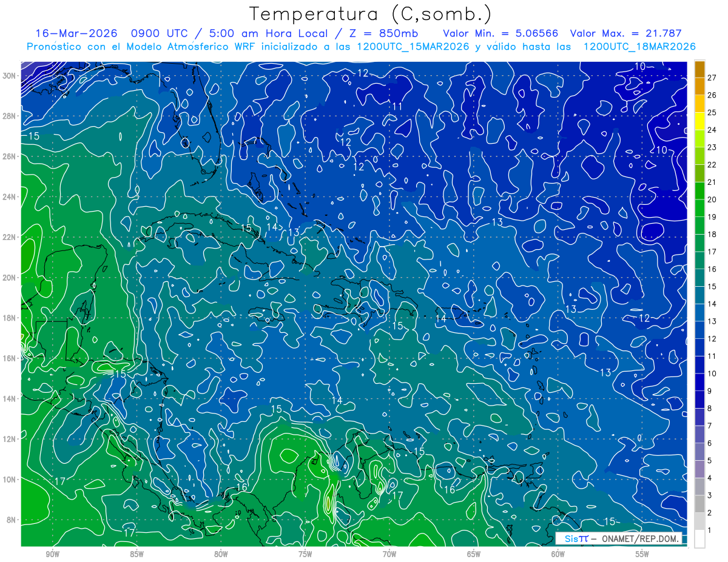Image resolution: width=728 pixels, height=562 pixels.
Task: Pick the dark orange top swatch of color scale
Action: coord(699,69)
